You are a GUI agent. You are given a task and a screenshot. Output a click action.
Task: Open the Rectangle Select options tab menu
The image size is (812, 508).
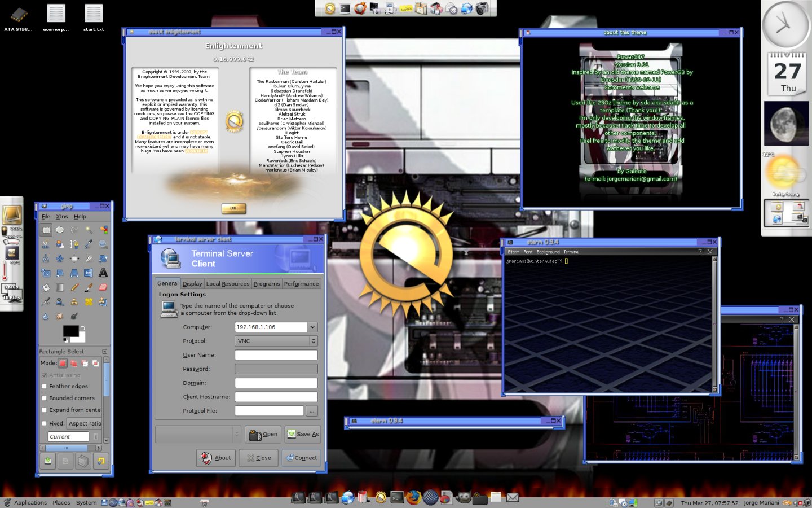click(104, 352)
